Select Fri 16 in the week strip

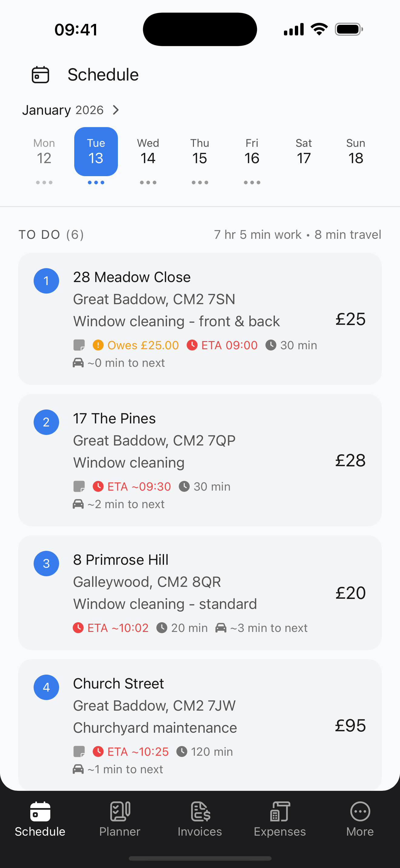(x=252, y=152)
